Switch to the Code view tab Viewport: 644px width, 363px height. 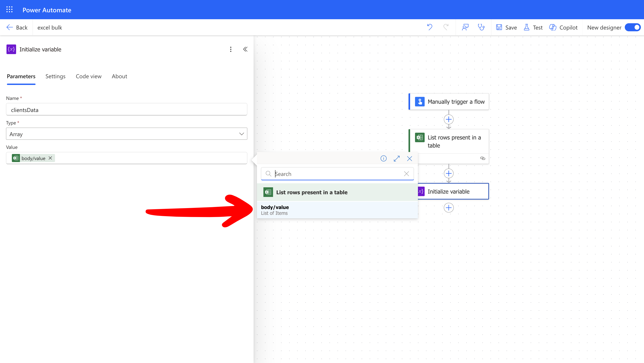point(89,76)
